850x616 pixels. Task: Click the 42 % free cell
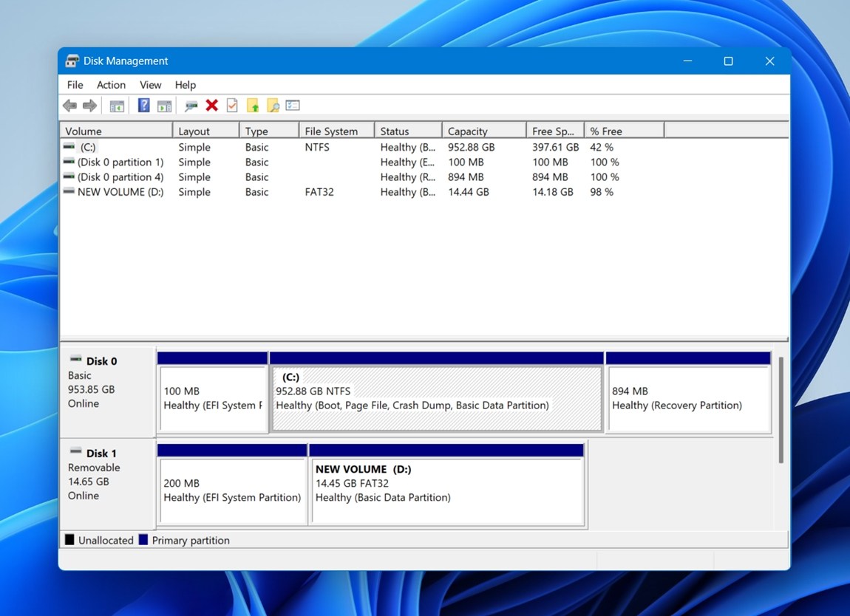[x=602, y=148]
